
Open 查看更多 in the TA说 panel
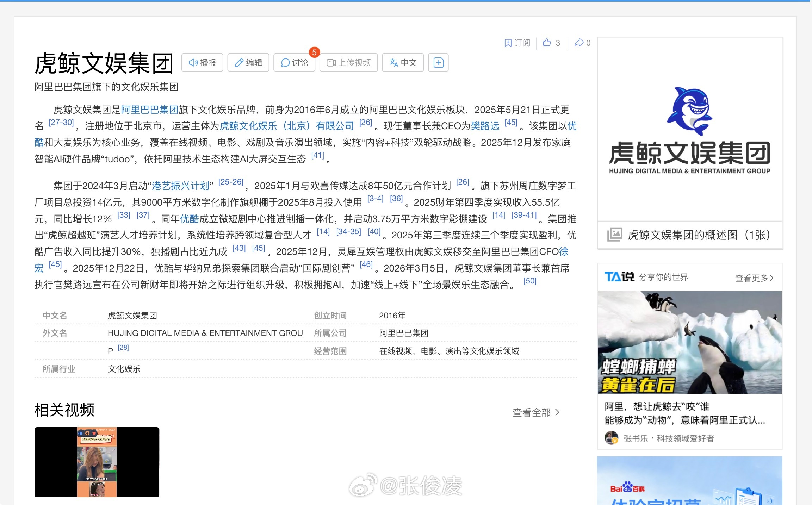coord(754,278)
